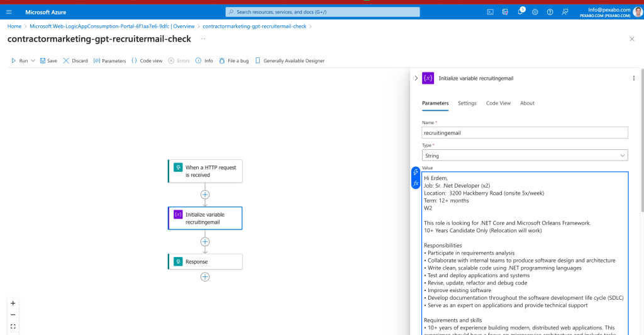The height and width of the screenshot is (335, 644).
Task: Open the Feedback icon in header
Action: point(565,13)
